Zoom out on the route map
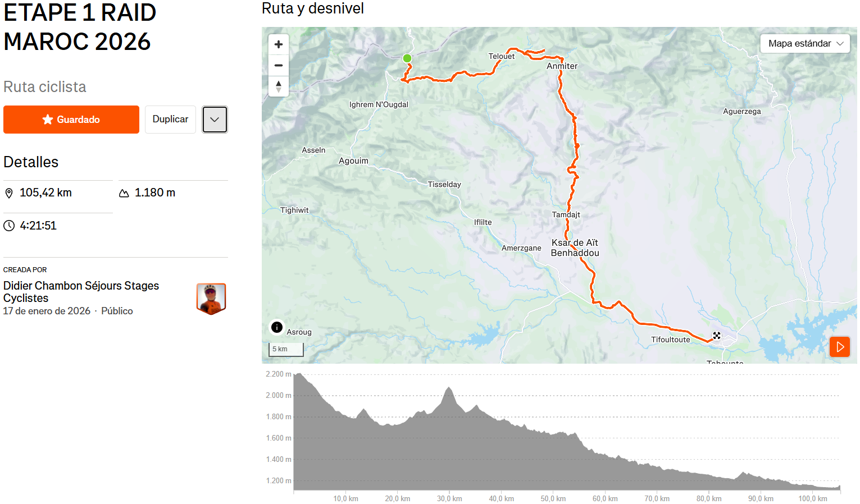 tap(279, 66)
